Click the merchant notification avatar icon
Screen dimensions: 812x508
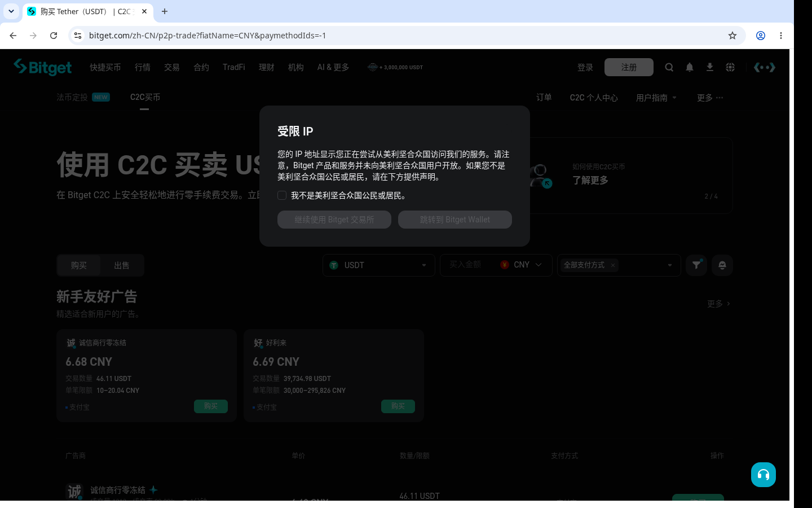coord(722,265)
